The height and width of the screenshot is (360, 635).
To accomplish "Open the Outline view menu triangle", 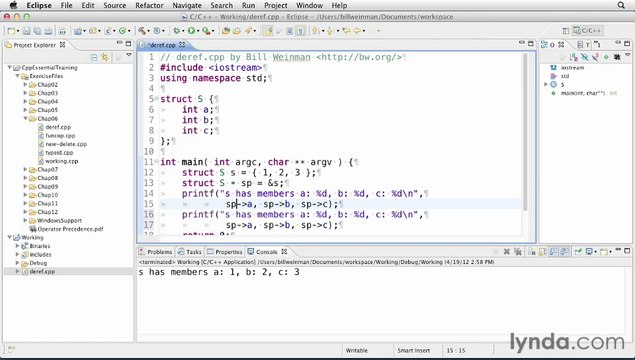I will click(x=627, y=54).
